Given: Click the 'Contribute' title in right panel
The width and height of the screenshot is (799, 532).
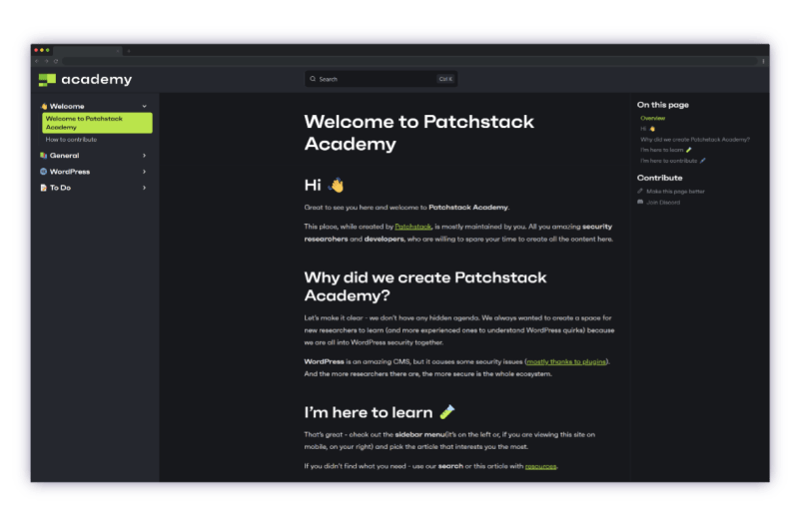Looking at the screenshot, I should [659, 178].
